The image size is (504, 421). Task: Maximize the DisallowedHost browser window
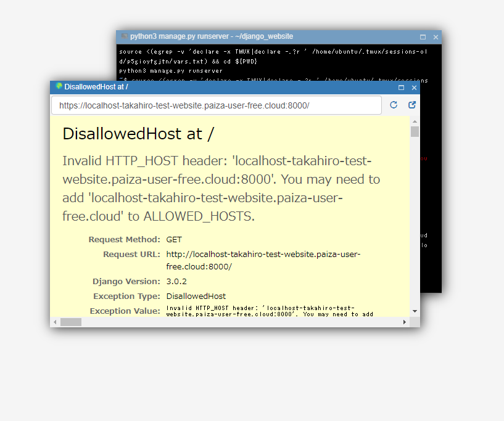point(401,88)
